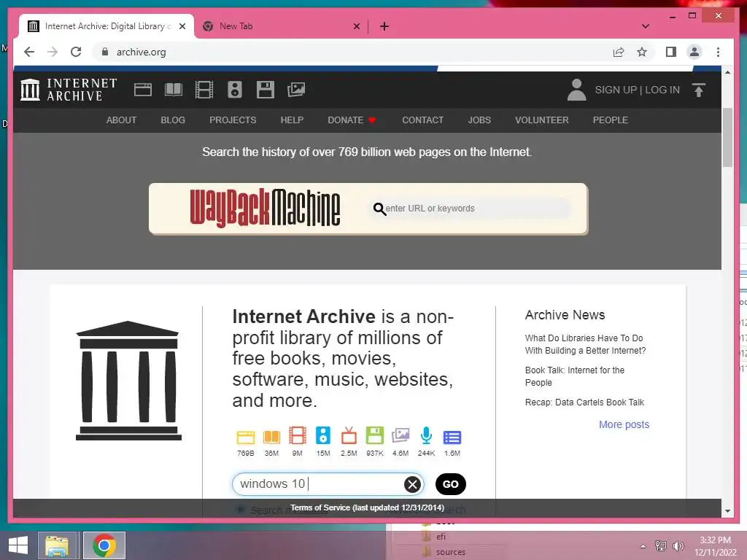Viewport: 747px width, 560px height.
Task: Open a new tab with plus button
Action: coord(384,26)
